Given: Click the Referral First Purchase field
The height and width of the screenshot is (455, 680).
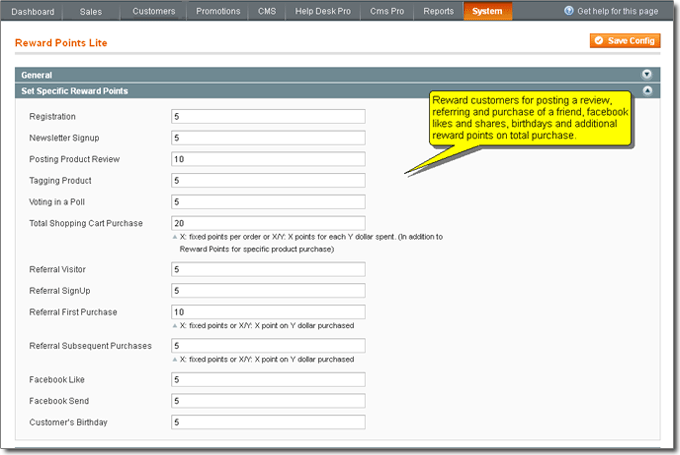Looking at the screenshot, I should (268, 311).
